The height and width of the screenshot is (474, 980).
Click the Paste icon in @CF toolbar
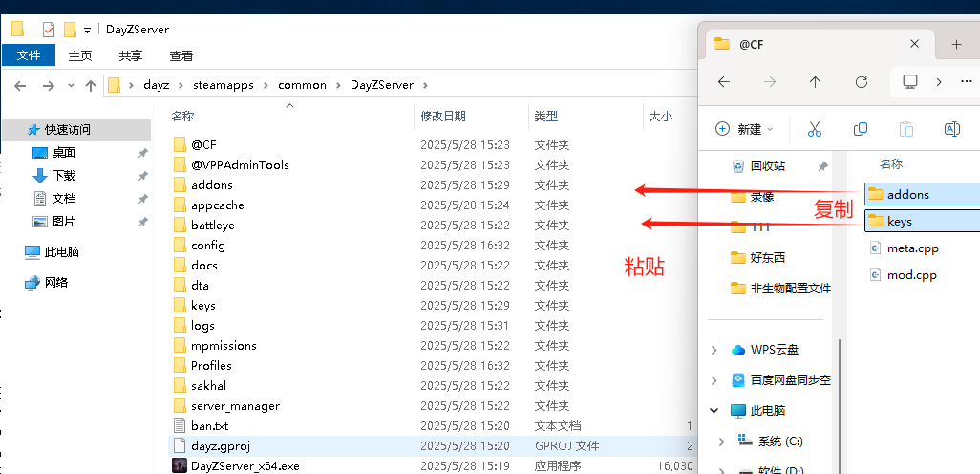point(905,129)
